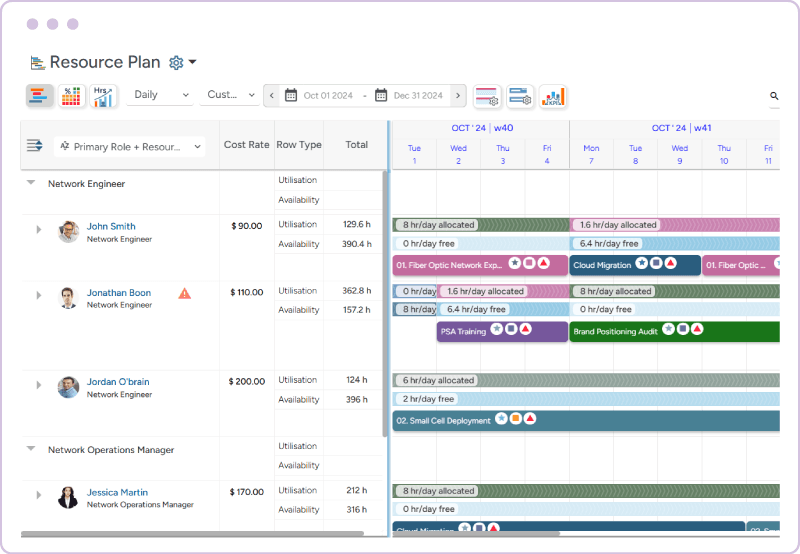Click star icon on Fiber Optic Network bar

[x=515, y=263]
